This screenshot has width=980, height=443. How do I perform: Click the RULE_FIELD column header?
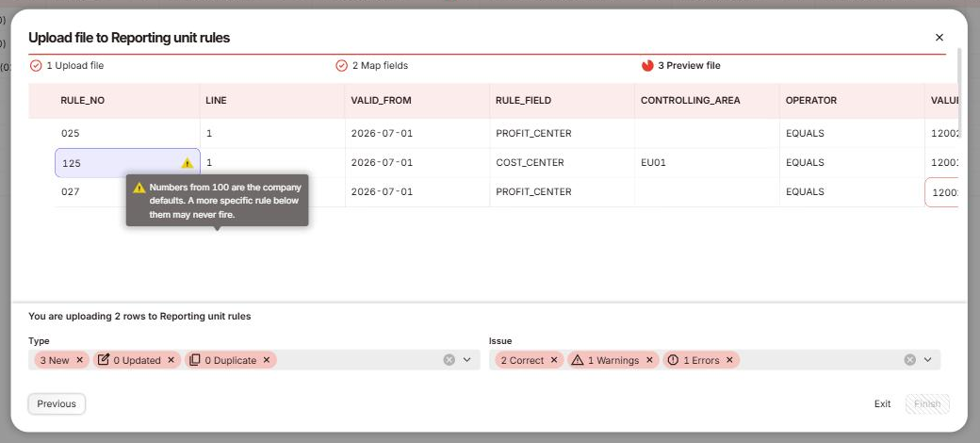coord(563,101)
